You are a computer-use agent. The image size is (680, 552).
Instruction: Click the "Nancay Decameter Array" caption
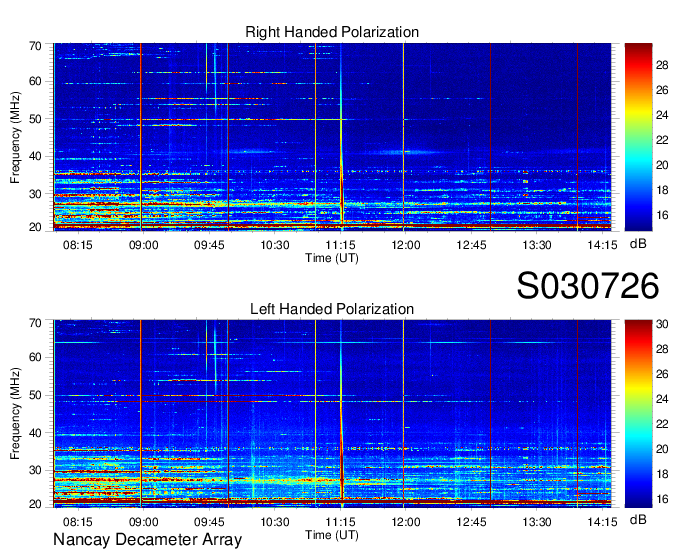[147, 540]
